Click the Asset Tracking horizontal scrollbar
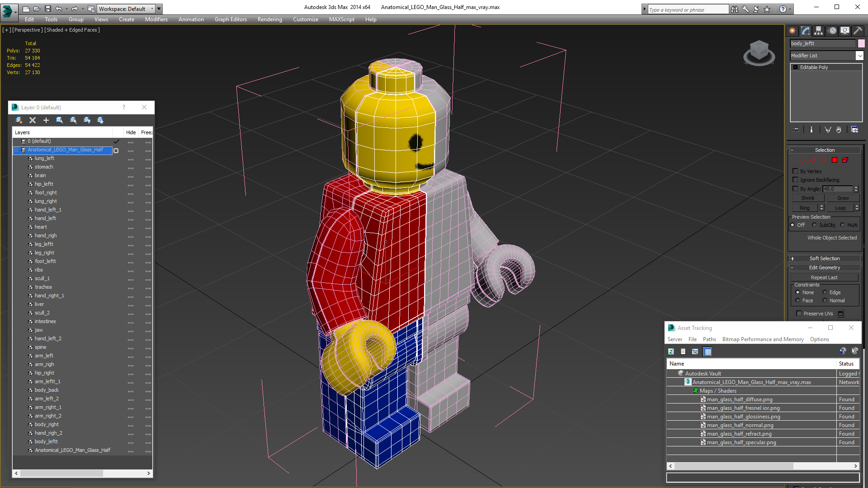Image resolution: width=868 pixels, height=488 pixels. pyautogui.click(x=733, y=466)
